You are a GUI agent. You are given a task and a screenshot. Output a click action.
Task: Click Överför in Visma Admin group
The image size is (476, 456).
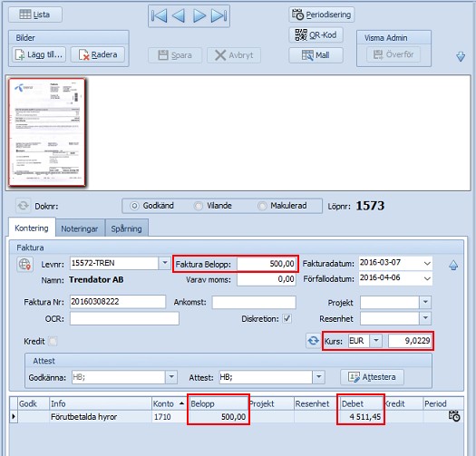[393, 54]
